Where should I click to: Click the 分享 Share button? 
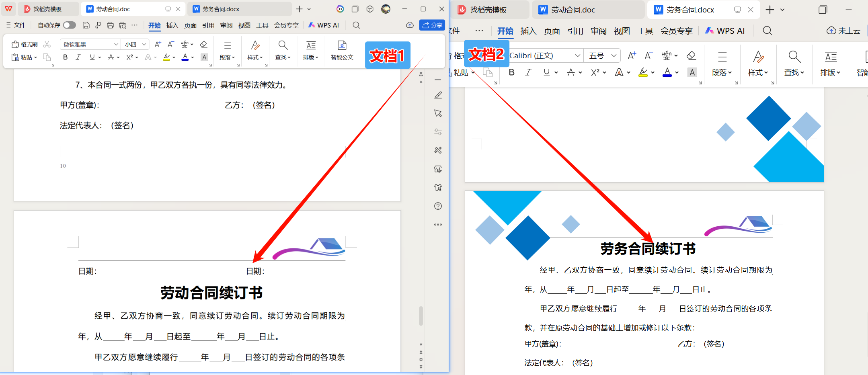point(432,25)
